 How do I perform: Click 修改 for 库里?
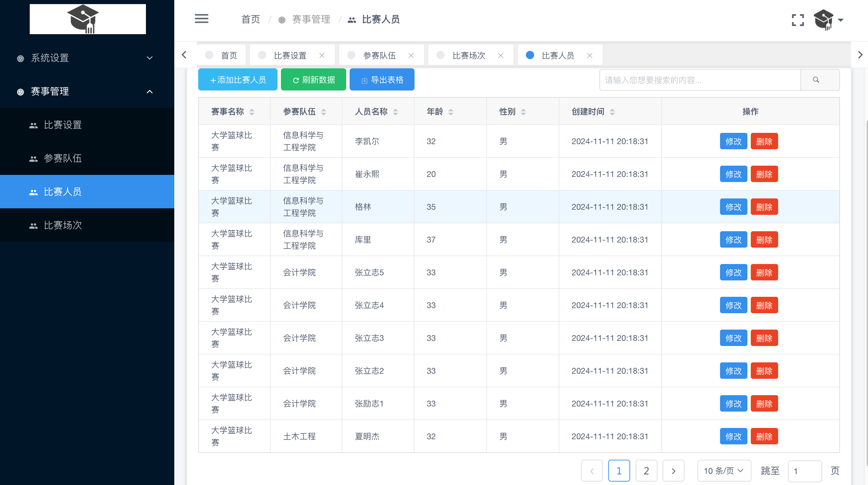(733, 240)
